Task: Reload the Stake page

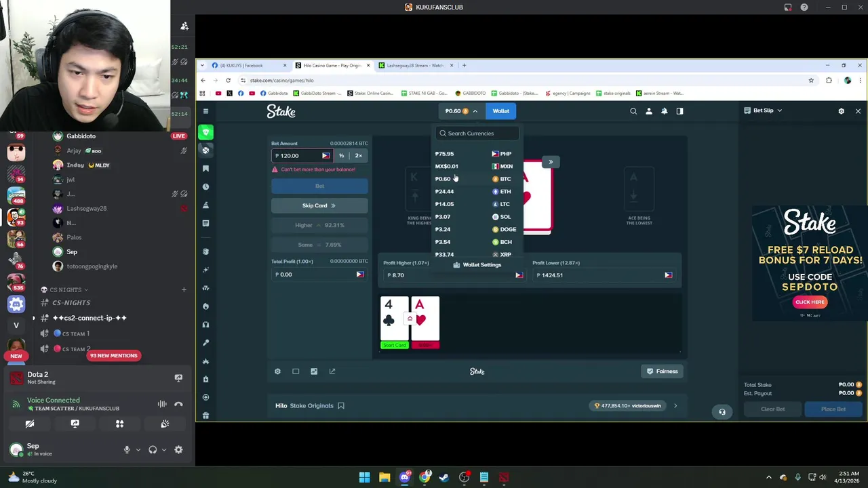Action: click(x=228, y=80)
